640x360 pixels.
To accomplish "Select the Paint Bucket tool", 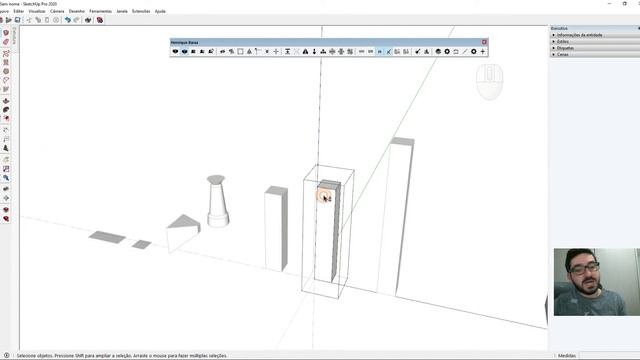I will point(6,33).
